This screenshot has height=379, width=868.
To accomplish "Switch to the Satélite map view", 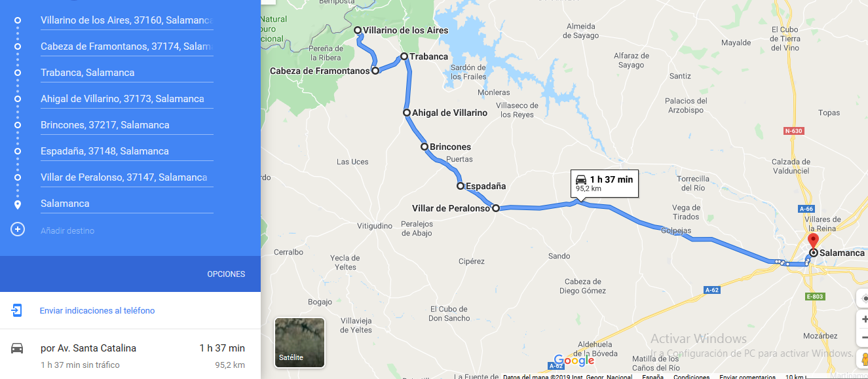I will click(x=299, y=342).
